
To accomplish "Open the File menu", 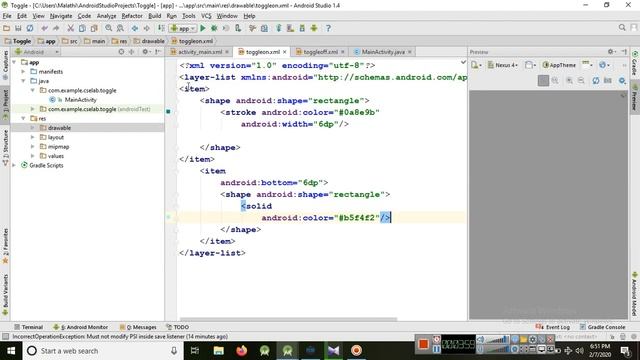I will click(7, 16).
